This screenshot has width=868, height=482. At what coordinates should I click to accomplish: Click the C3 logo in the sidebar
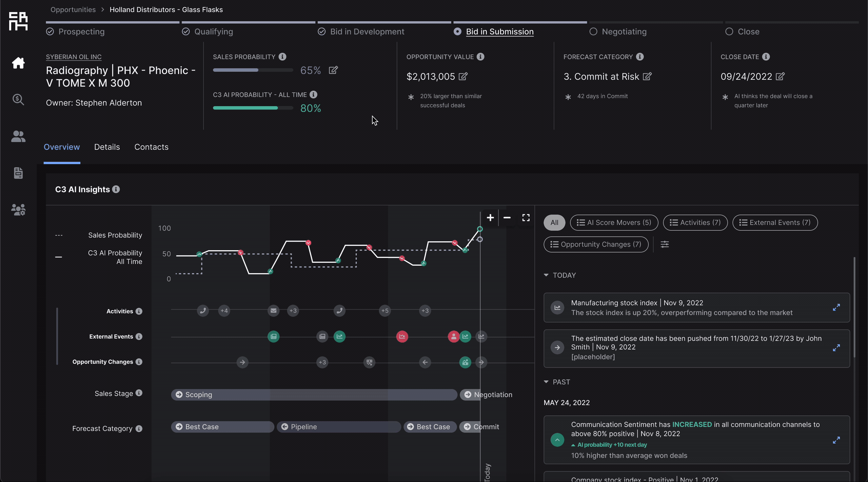pos(18,21)
